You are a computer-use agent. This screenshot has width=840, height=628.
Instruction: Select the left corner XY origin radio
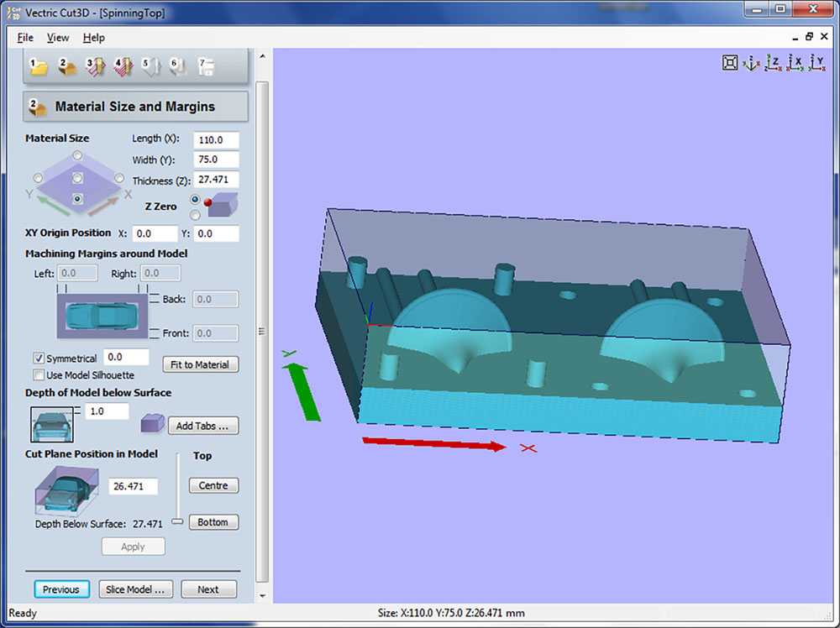pos(38,178)
